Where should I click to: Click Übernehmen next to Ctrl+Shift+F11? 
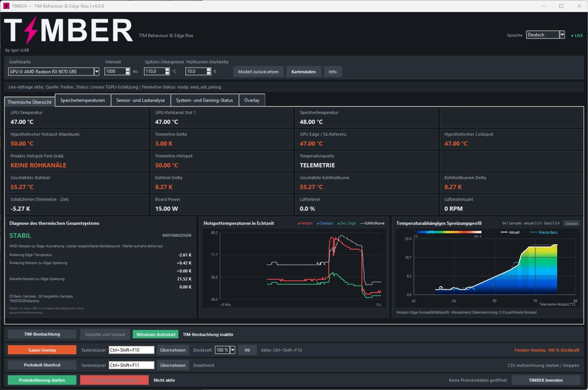[173, 365]
